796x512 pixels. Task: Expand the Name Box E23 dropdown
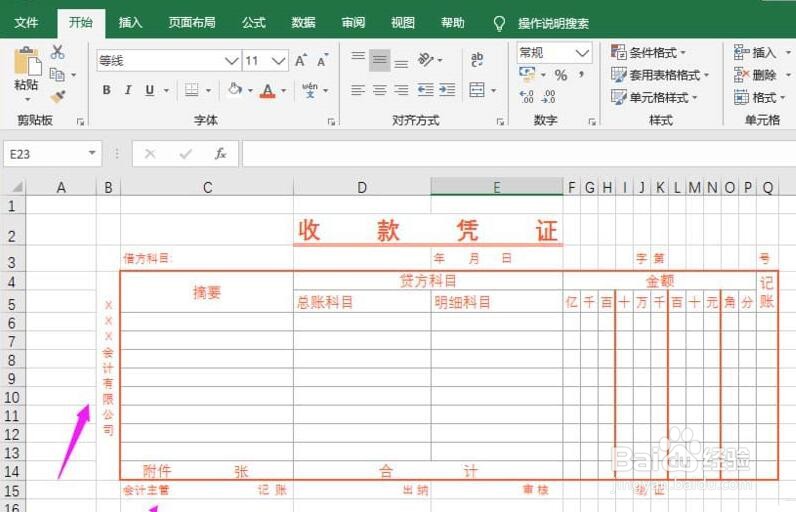tap(92, 153)
